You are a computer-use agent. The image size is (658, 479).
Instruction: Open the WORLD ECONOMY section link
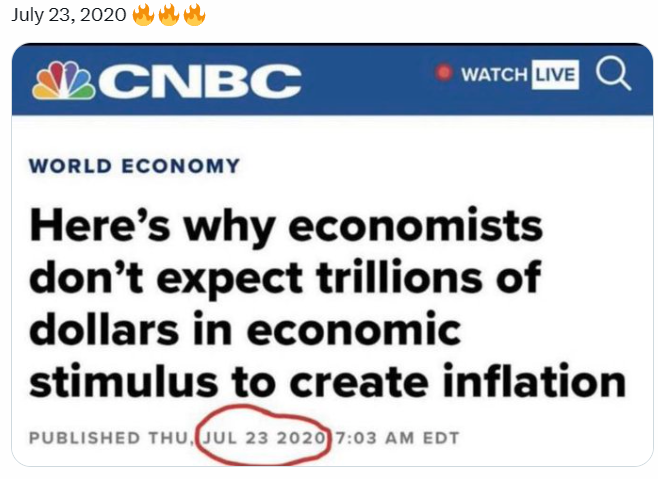tap(135, 166)
